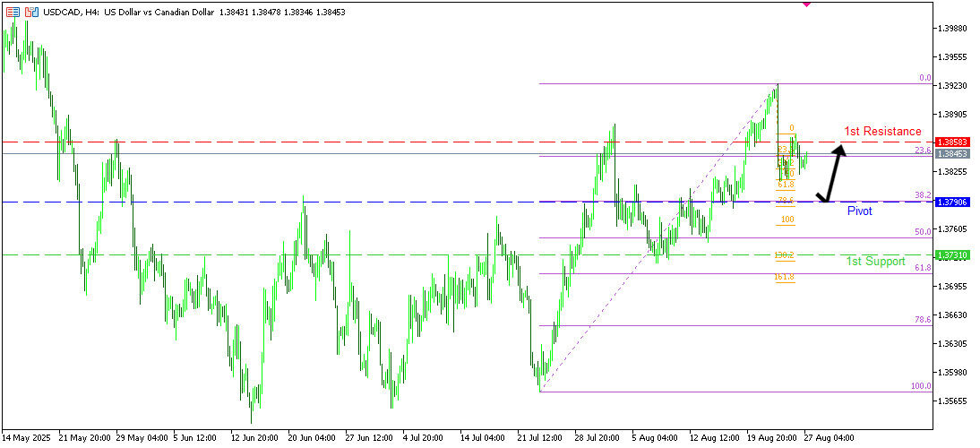The image size is (980, 448).
Task: Click the 14 May 2025 date label
Action: tap(28, 439)
